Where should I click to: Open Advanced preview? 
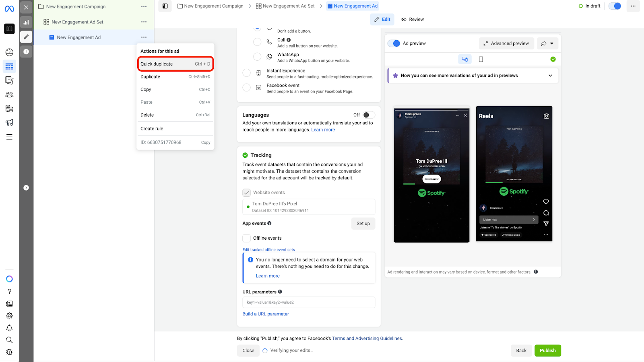506,43
